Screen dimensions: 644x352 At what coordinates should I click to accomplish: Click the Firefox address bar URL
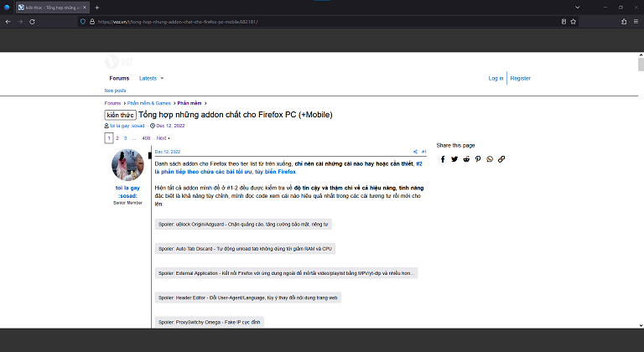point(252,21)
